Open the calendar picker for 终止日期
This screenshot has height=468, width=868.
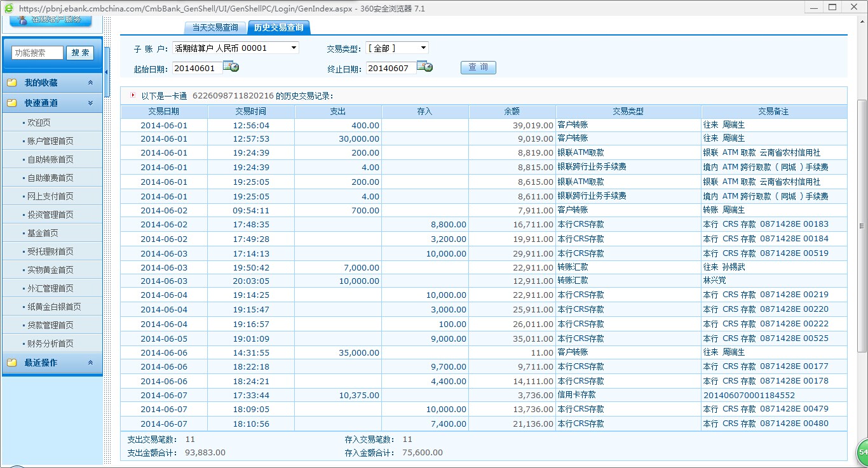pos(425,67)
